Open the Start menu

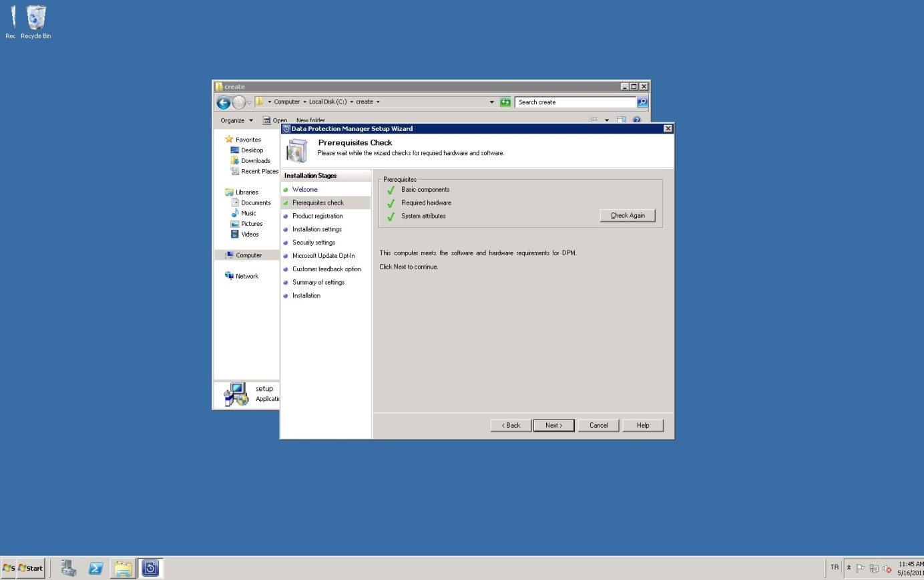tap(30, 568)
